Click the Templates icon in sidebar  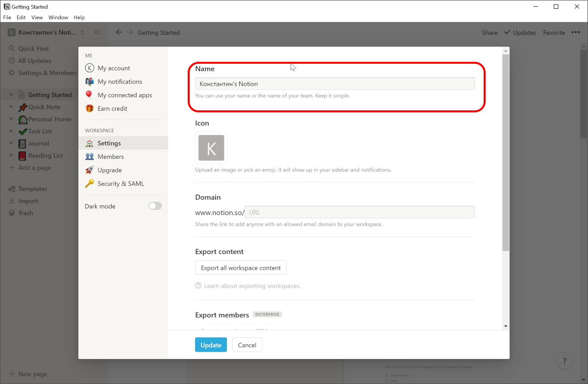pos(12,189)
